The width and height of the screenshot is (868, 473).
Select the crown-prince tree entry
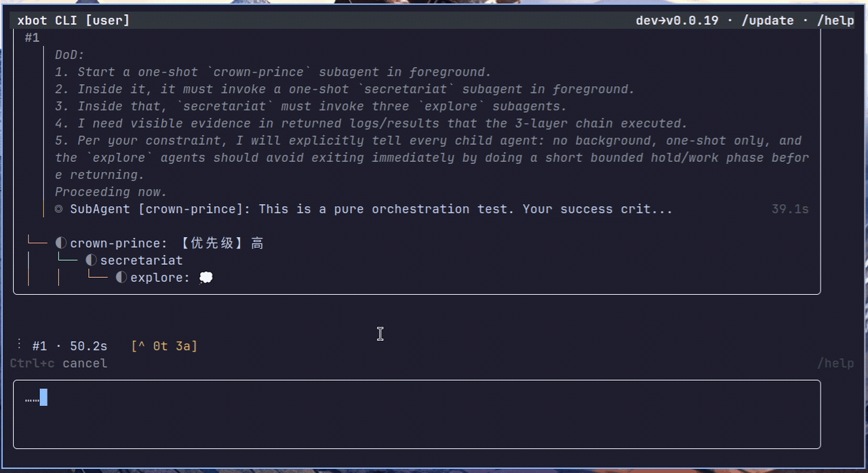118,242
